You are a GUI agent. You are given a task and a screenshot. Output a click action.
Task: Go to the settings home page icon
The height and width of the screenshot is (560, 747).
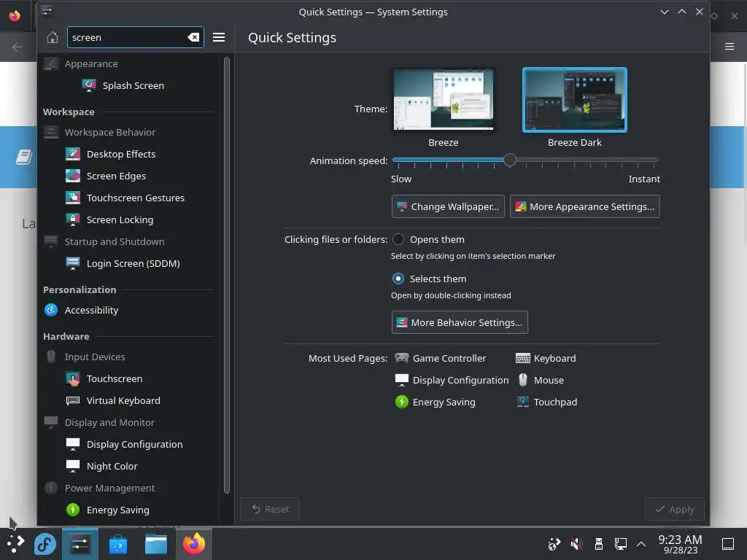tap(53, 37)
